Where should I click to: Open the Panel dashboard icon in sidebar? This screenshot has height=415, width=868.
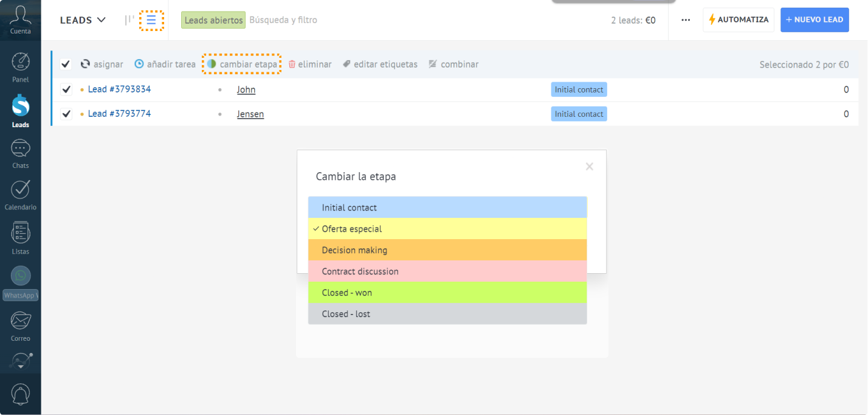click(x=21, y=64)
